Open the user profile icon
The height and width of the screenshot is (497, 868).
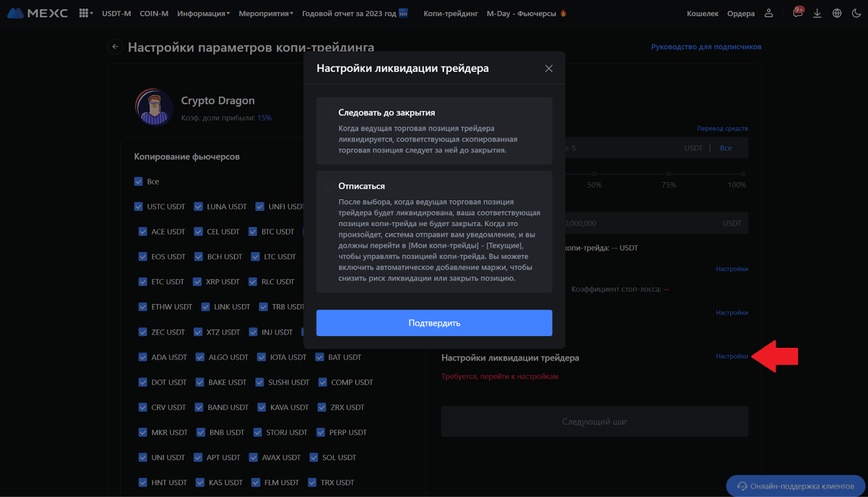tap(769, 13)
